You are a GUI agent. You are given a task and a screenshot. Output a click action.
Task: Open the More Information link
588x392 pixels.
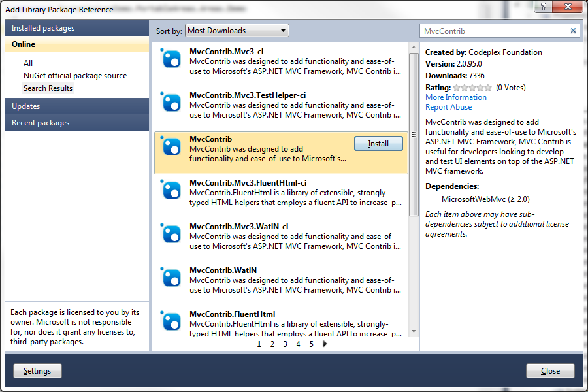tap(455, 97)
